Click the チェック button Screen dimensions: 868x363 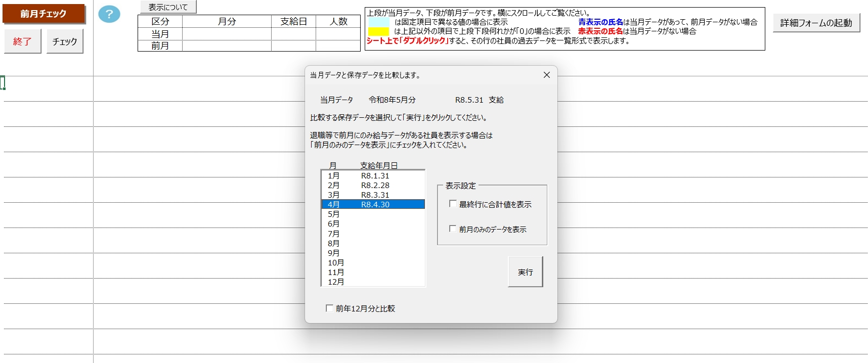65,41
